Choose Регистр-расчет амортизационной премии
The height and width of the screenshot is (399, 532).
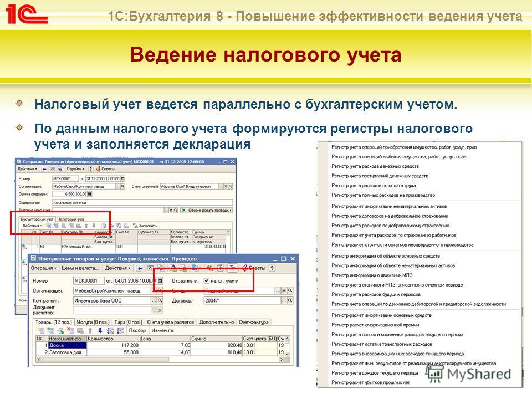click(375, 325)
